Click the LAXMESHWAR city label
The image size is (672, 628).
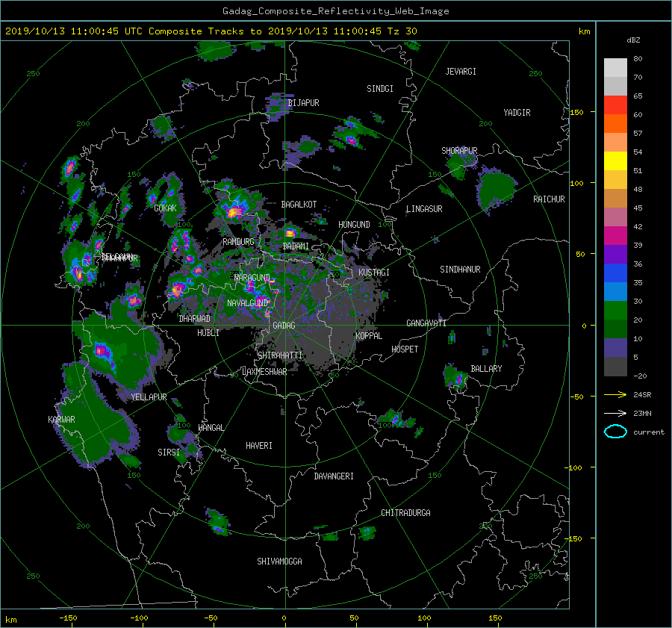(x=264, y=372)
